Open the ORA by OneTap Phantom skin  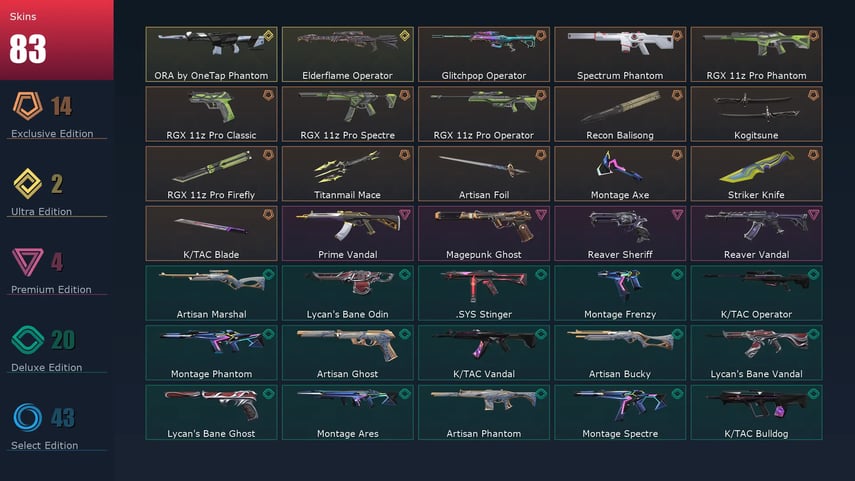pyautogui.click(x=211, y=55)
